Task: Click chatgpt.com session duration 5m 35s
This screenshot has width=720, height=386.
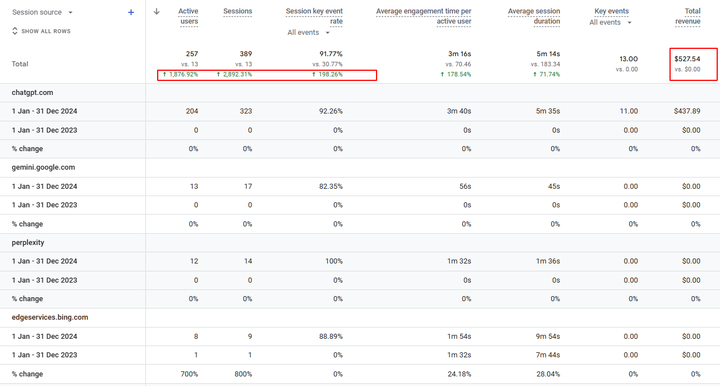Action: [548, 111]
